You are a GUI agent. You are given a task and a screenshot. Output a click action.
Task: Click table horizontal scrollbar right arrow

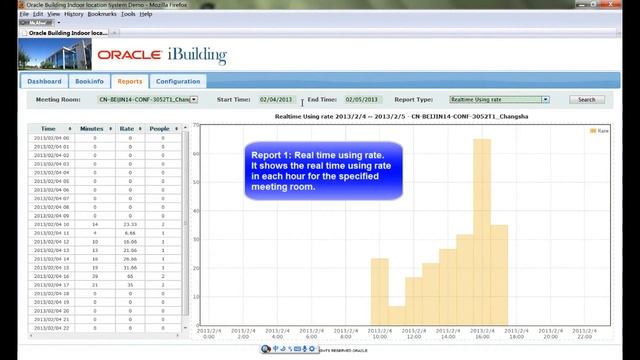click(x=178, y=336)
